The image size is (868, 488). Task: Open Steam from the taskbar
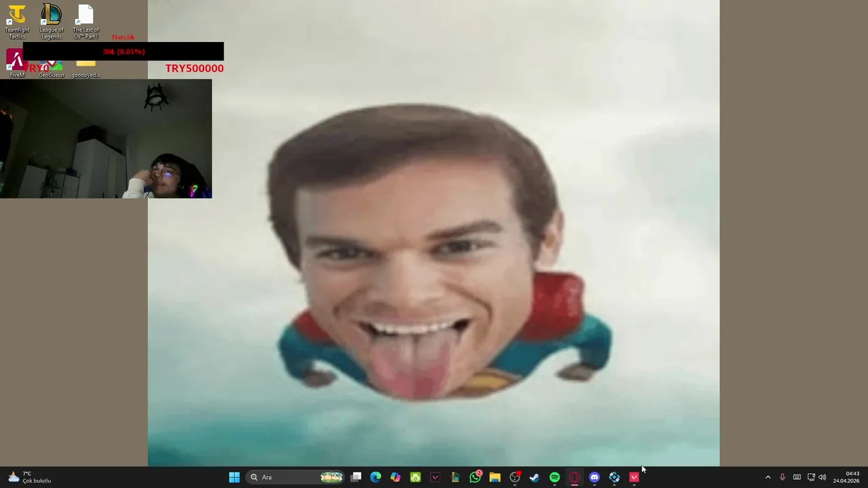click(534, 477)
